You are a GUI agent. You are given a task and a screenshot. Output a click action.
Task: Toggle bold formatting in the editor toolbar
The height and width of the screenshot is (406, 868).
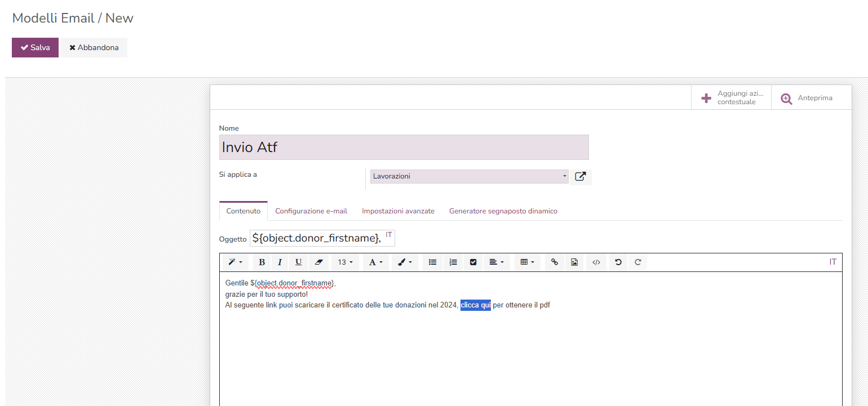(262, 262)
